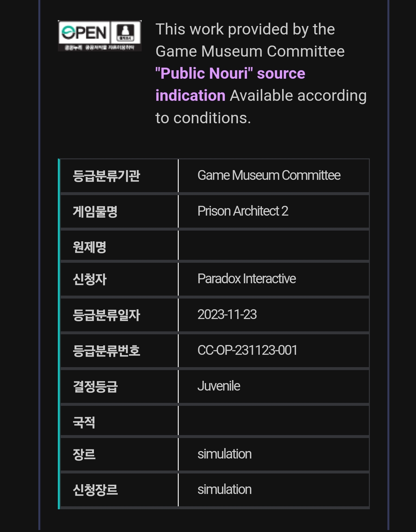The height and width of the screenshot is (532, 416).
Task: Select the Paradox Interactive applicant cell
Action: point(247,279)
